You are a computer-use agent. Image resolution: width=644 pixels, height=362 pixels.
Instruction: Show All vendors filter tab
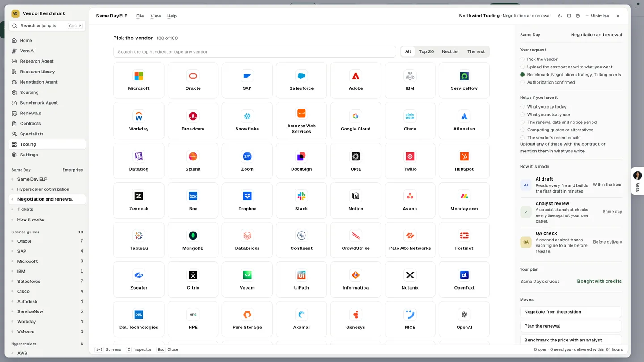[x=408, y=51]
